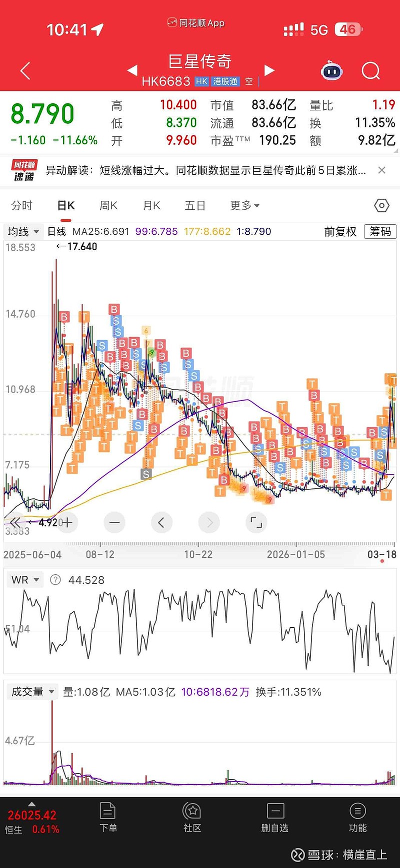Tap the current price 8.790
The width and height of the screenshot is (400, 868).
[42, 114]
